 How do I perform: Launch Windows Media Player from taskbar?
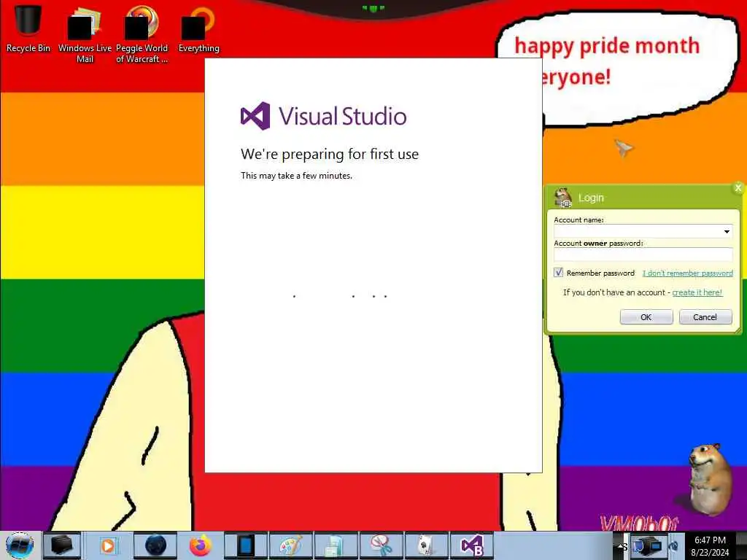click(108, 545)
